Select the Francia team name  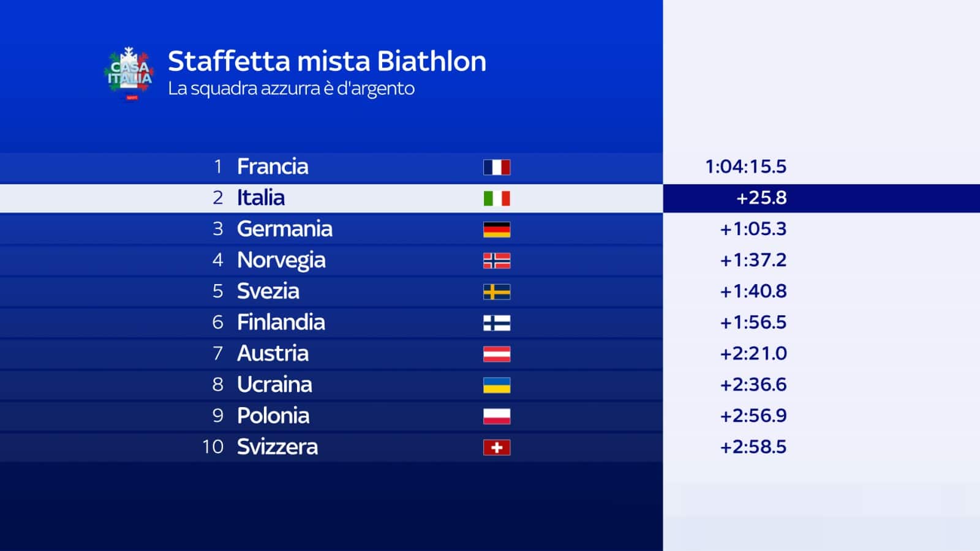pyautogui.click(x=273, y=167)
